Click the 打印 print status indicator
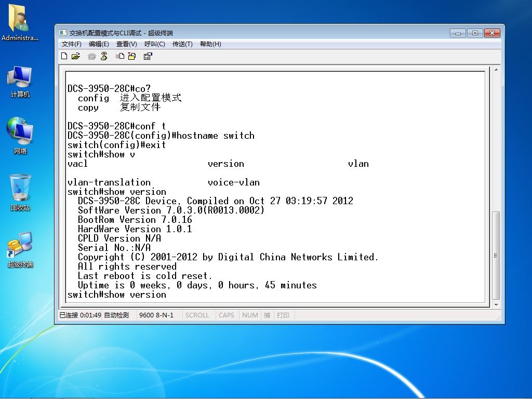Viewport: 532px width, 399px height. point(283,315)
